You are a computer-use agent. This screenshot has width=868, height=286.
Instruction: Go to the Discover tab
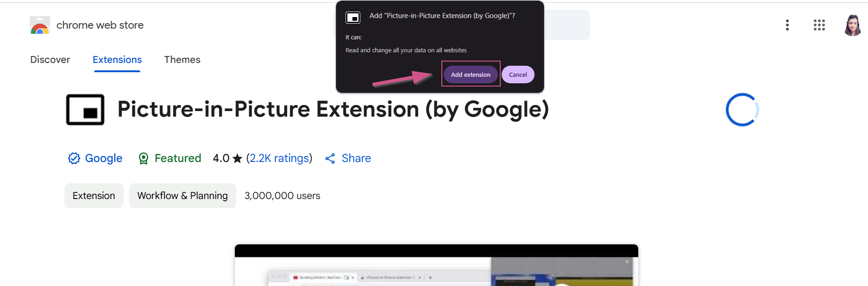50,60
